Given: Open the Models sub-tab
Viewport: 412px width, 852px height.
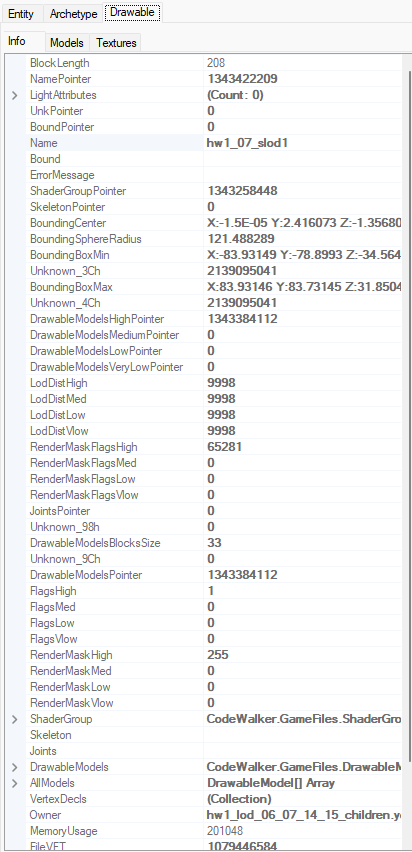Looking at the screenshot, I should (x=67, y=42).
